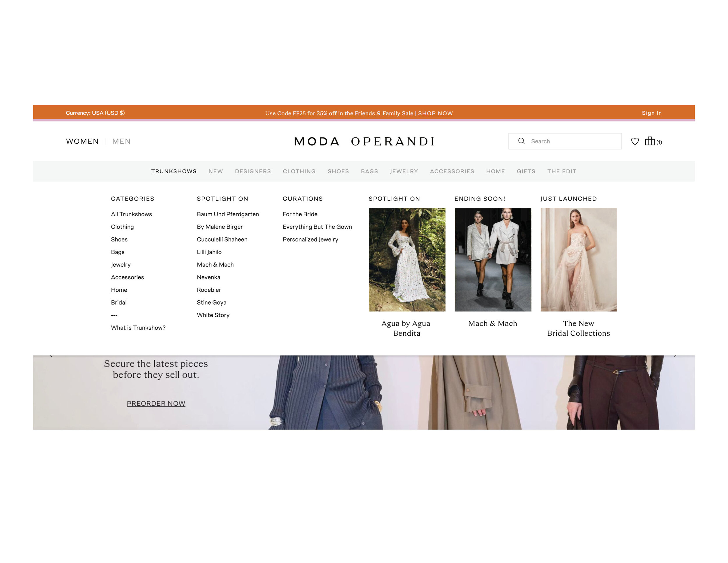Focus the Search input field
This screenshot has width=728, height=563.
[565, 141]
